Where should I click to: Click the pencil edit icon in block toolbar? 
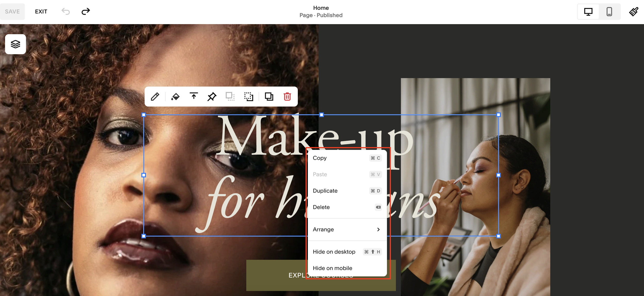[155, 97]
